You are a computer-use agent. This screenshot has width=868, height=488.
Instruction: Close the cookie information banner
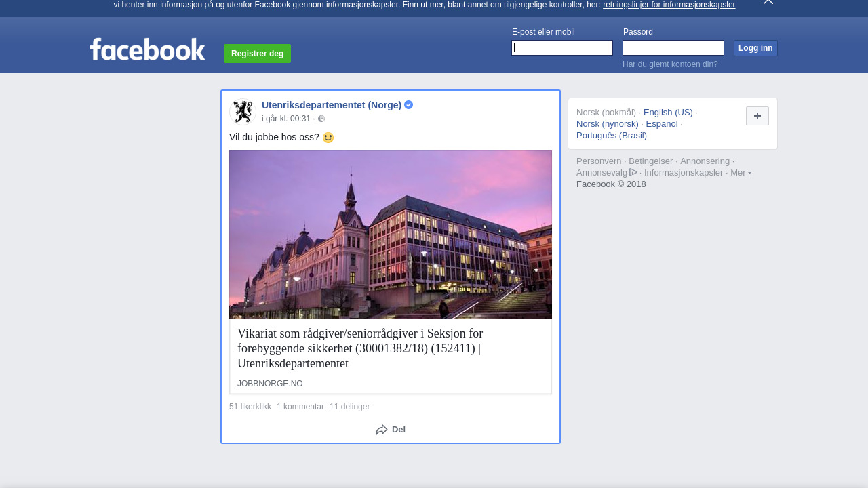(x=768, y=2)
